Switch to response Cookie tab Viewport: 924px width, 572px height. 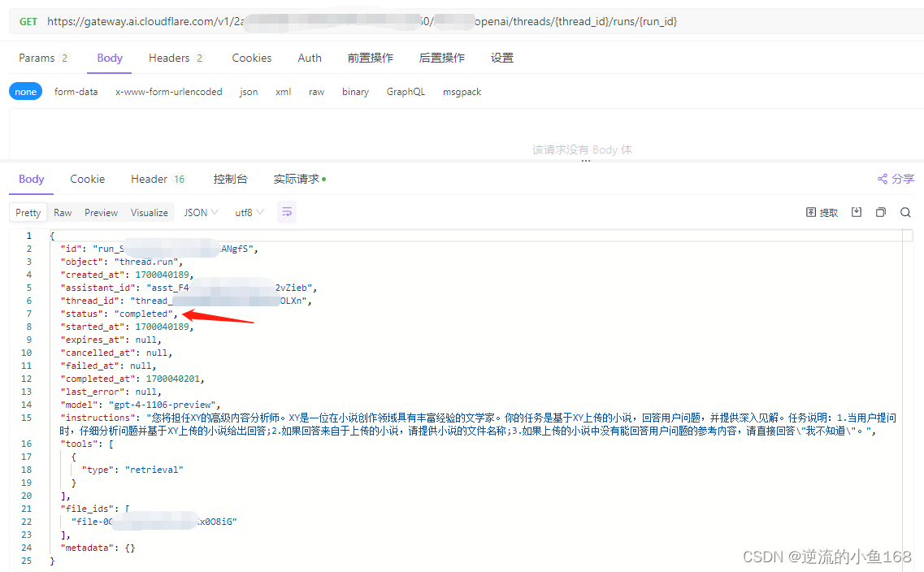[x=87, y=179]
